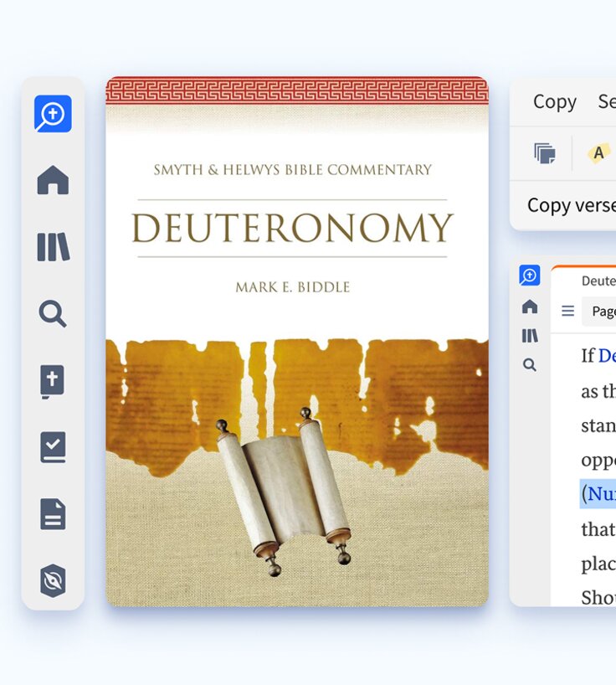
Task: Open Search magnifier in the large sidebar
Action: coord(53,314)
